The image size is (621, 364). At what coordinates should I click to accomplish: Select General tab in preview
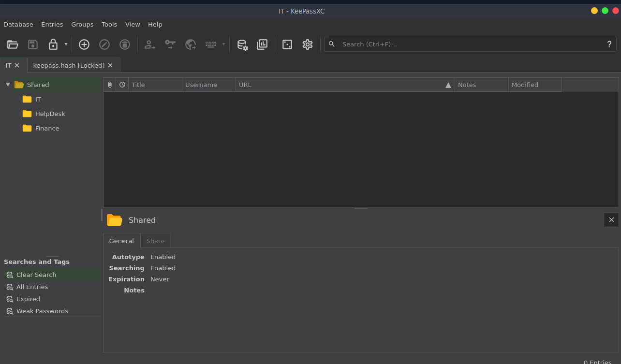click(x=121, y=241)
